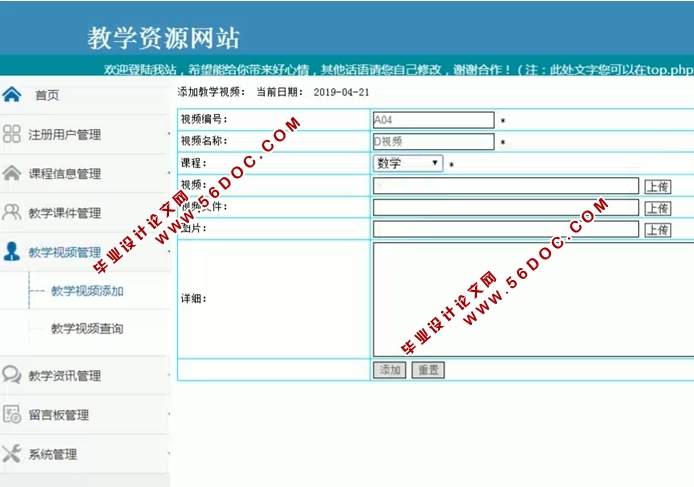
Task: Click the date text 2019-04-21
Action: (x=341, y=92)
